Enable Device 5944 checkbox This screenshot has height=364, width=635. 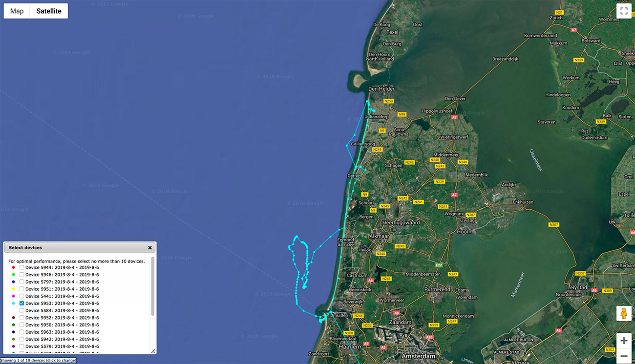tap(22, 267)
